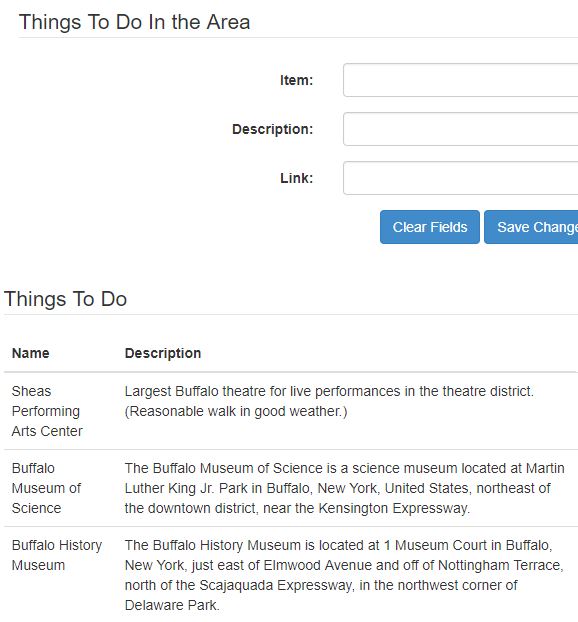This screenshot has width=578, height=622.
Task: Select the Buffalo Museum of Science name cell
Action: 46,488
